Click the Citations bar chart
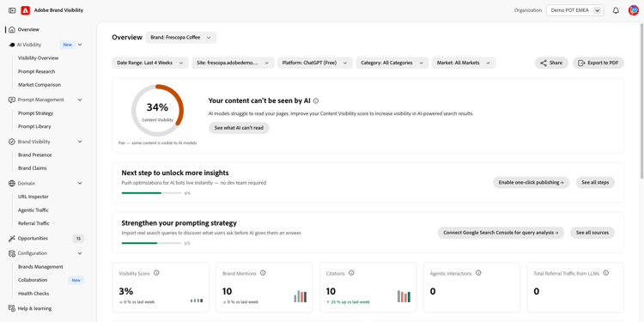This screenshot has width=644, height=322. 404,296
